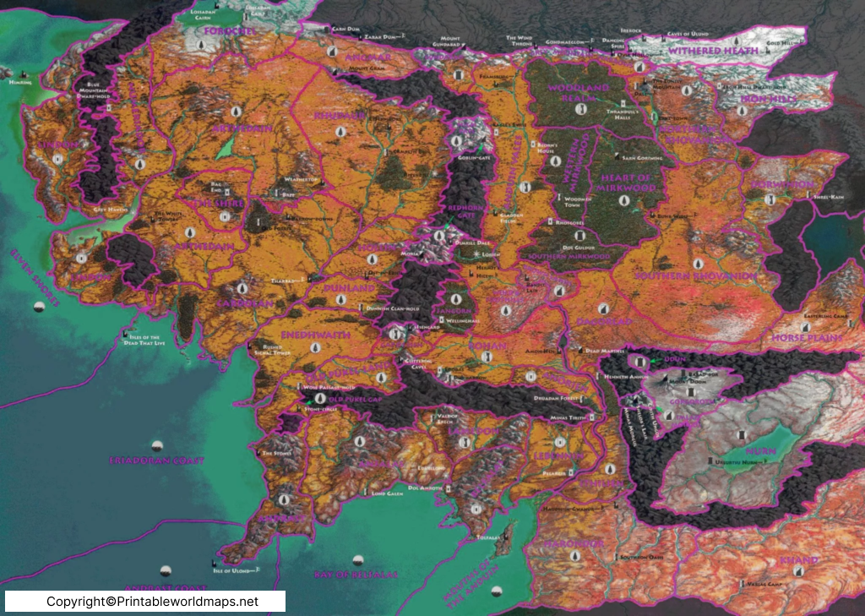Viewport: 865px width, 616px height.
Task: Select the Udun tower marker
Action: click(640, 363)
